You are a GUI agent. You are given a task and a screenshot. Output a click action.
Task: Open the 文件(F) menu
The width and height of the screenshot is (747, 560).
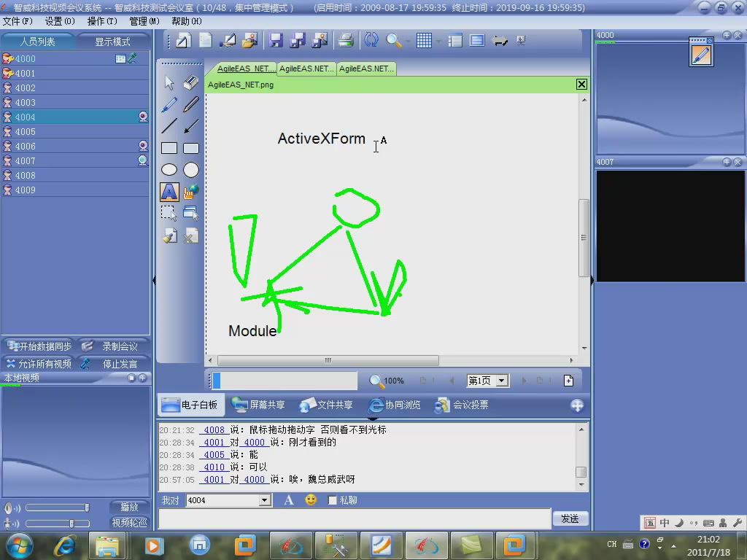click(18, 21)
